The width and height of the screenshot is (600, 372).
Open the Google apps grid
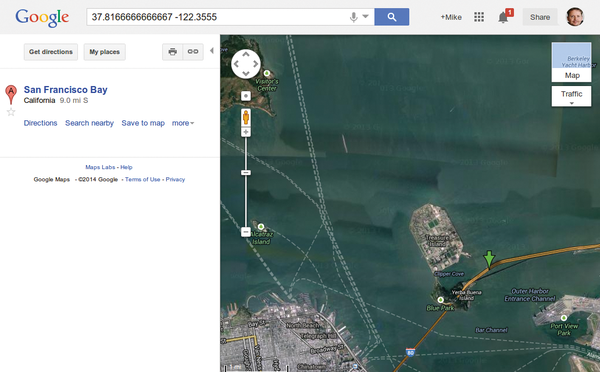479,17
